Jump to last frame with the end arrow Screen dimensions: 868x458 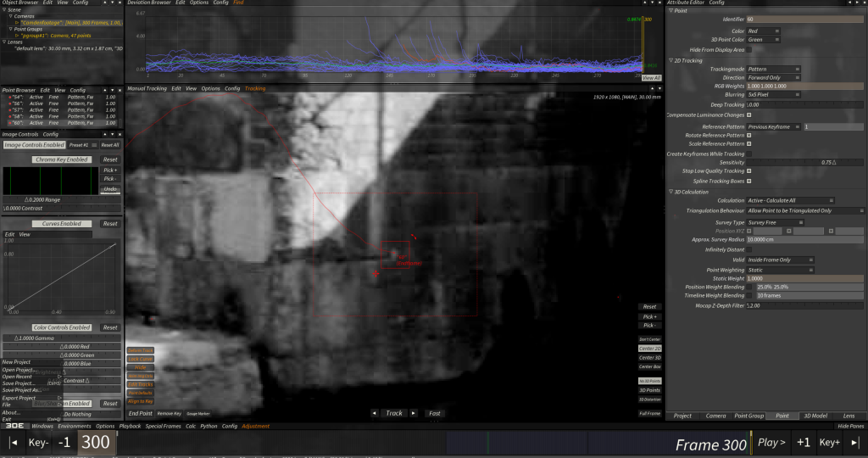click(854, 443)
